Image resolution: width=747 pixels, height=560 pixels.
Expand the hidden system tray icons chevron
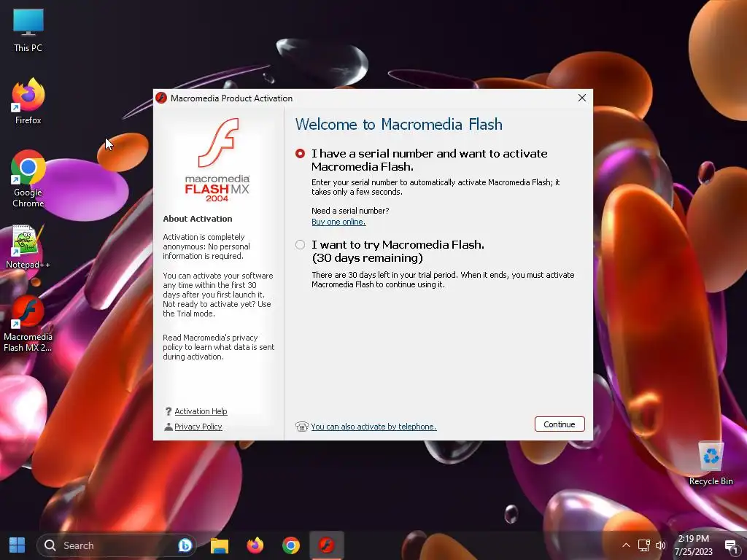pos(626,545)
